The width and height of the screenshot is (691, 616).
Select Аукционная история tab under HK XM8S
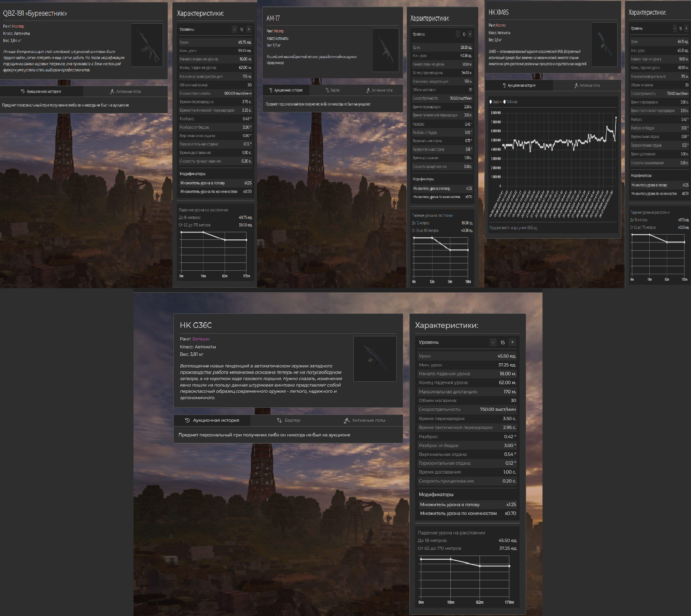coord(519,85)
